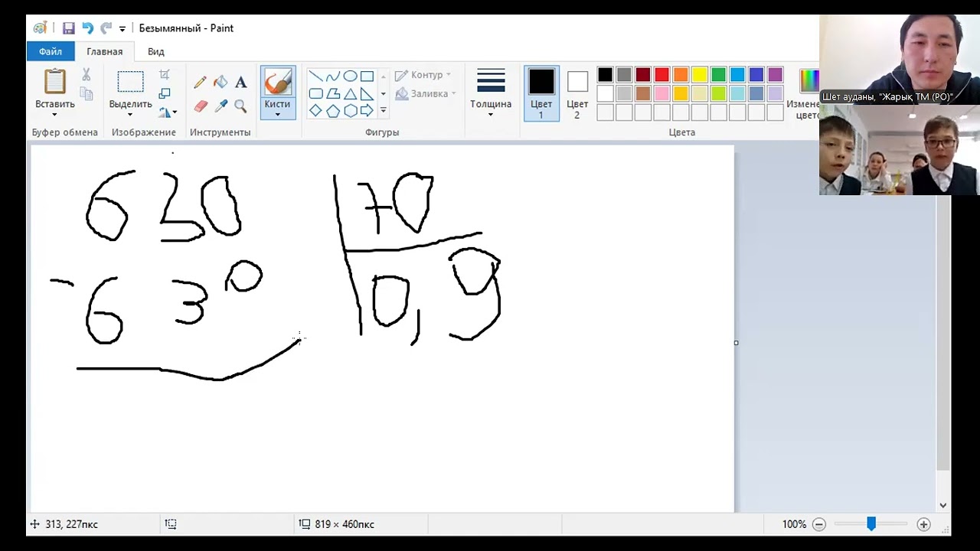
Task: Click the Resize image icon
Action: [165, 93]
